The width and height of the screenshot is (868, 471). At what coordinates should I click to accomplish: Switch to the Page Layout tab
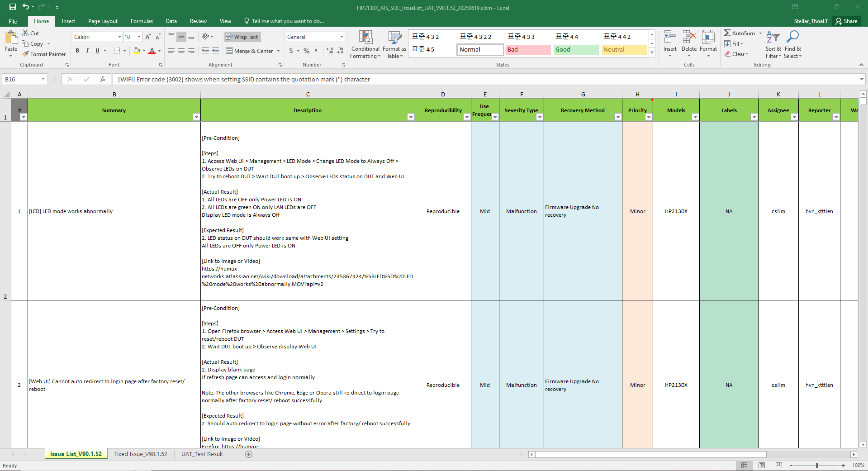tap(103, 21)
